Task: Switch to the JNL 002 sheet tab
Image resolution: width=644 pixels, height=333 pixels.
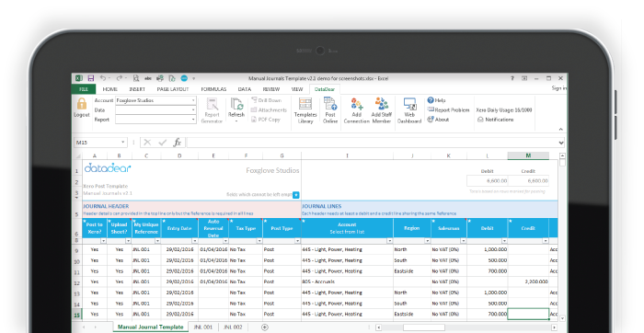Action: 233,327
